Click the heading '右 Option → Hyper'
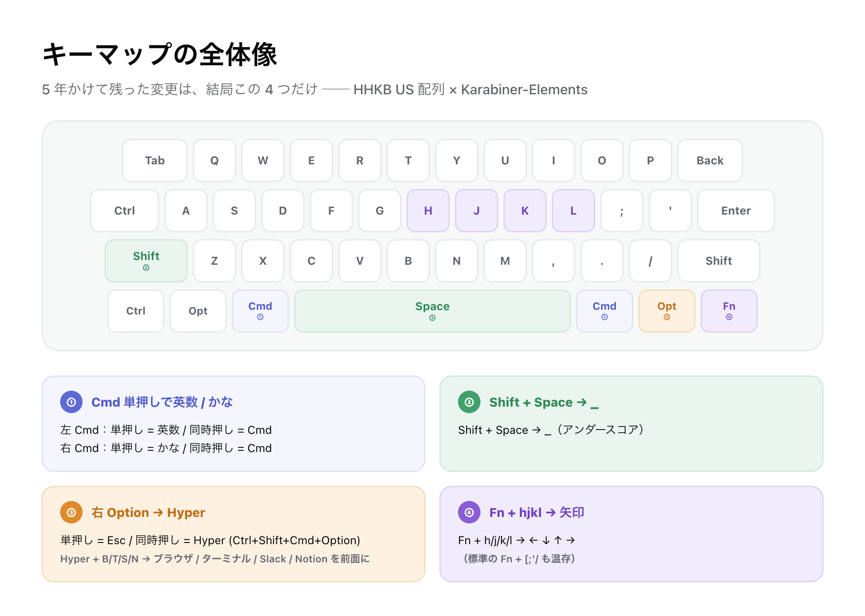 click(x=148, y=513)
